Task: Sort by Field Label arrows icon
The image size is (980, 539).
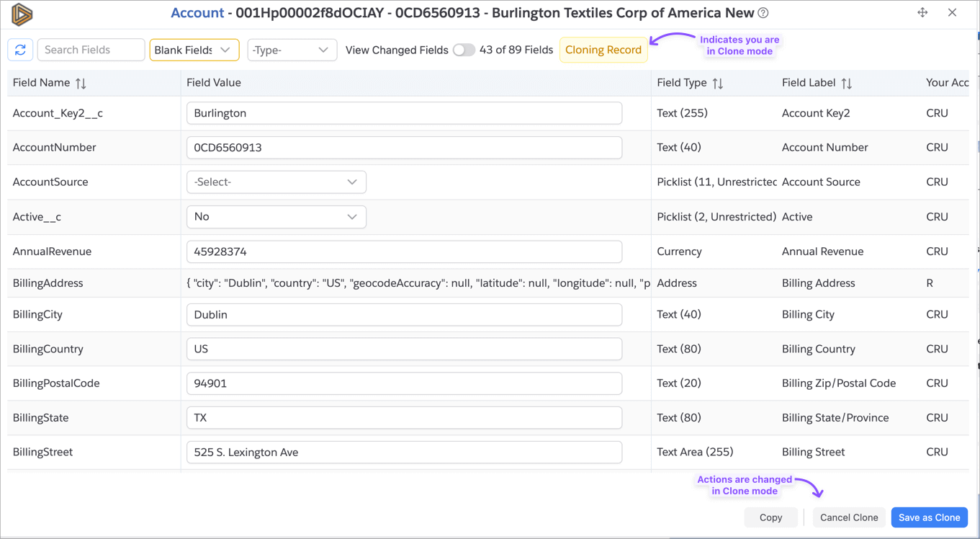Action: (x=847, y=84)
